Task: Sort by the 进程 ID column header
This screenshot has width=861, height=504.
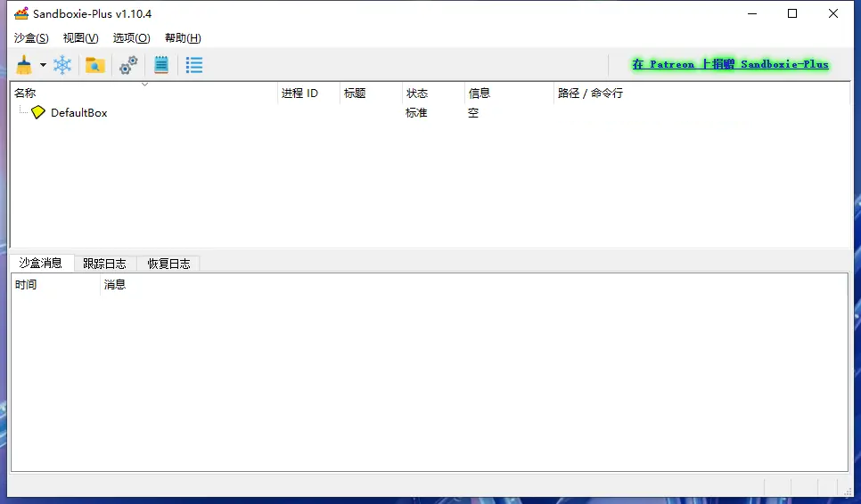Action: (308, 93)
